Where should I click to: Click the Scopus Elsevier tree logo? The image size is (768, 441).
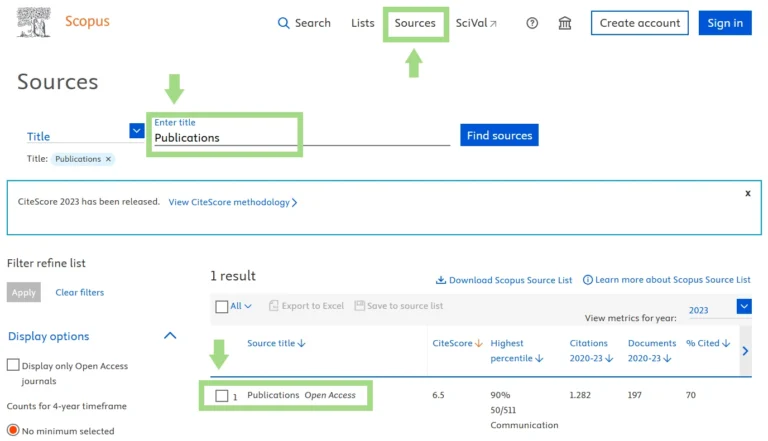click(34, 22)
